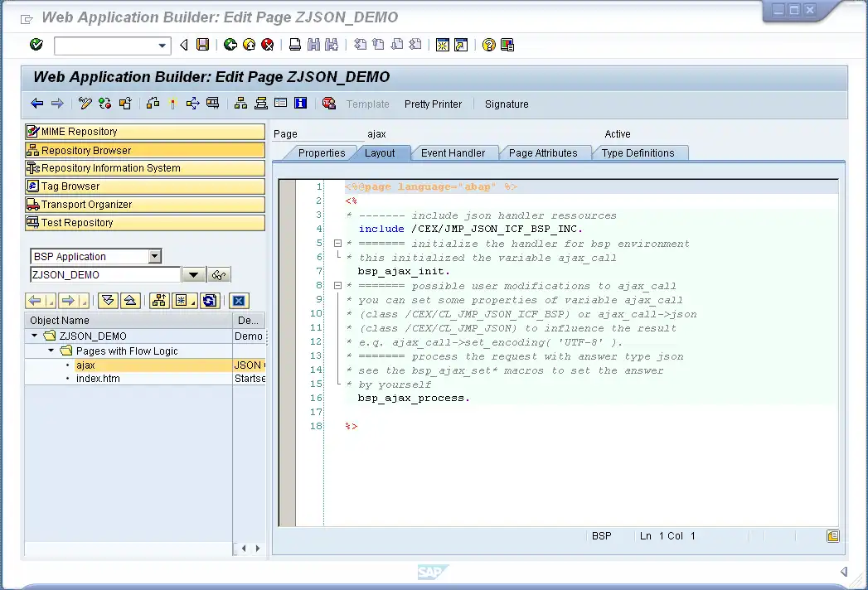
Task: Click the red Cancel icon
Action: 267,45
